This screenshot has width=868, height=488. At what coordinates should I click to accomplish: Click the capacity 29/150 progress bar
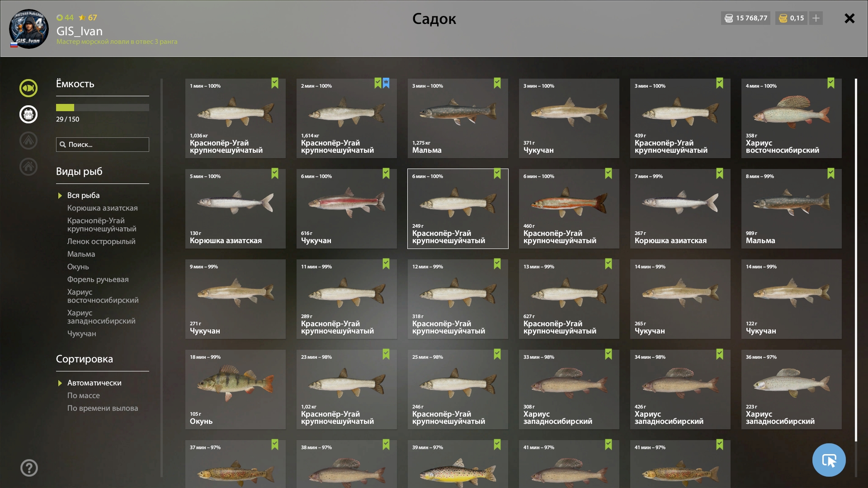click(103, 108)
